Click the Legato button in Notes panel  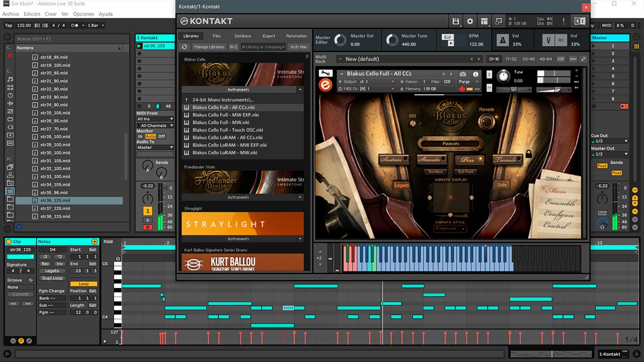[52, 271]
